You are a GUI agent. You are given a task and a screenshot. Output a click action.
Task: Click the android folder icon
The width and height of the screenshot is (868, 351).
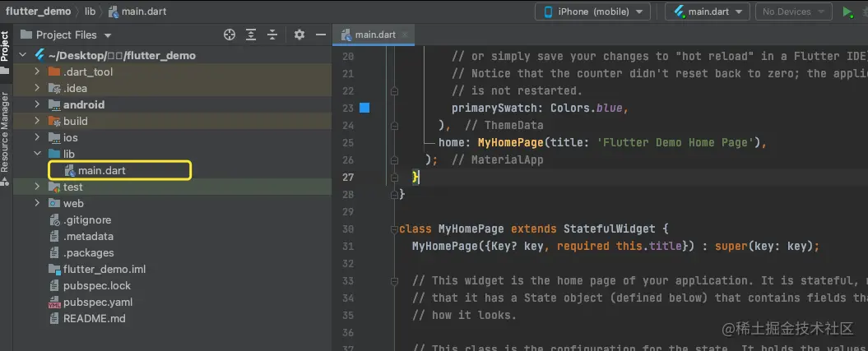54,104
